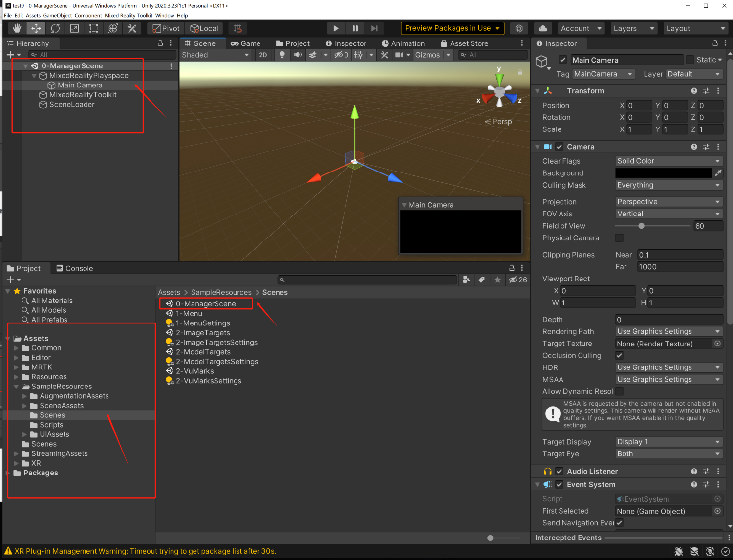Toggle scene grid visibility

point(358,55)
